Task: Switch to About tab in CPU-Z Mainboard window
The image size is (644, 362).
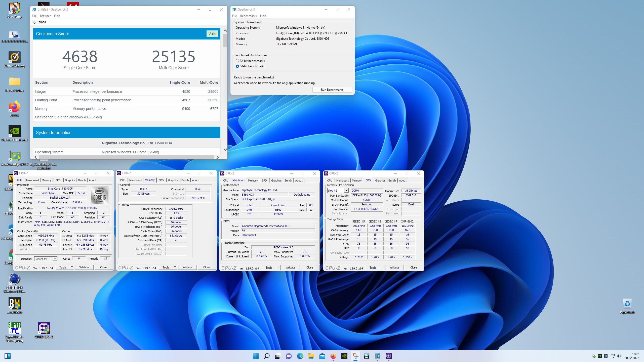Action: 299,180
